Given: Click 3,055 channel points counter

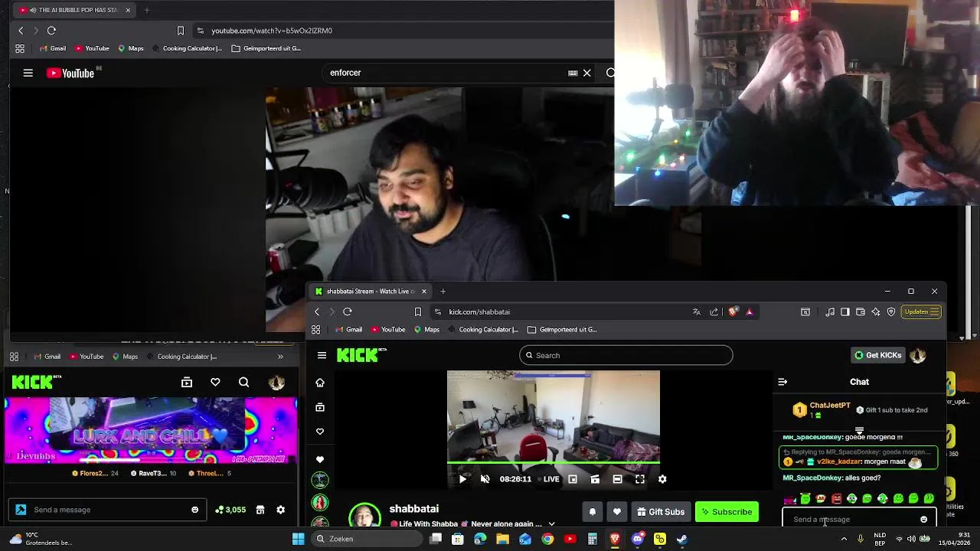Looking at the screenshot, I should [x=230, y=510].
